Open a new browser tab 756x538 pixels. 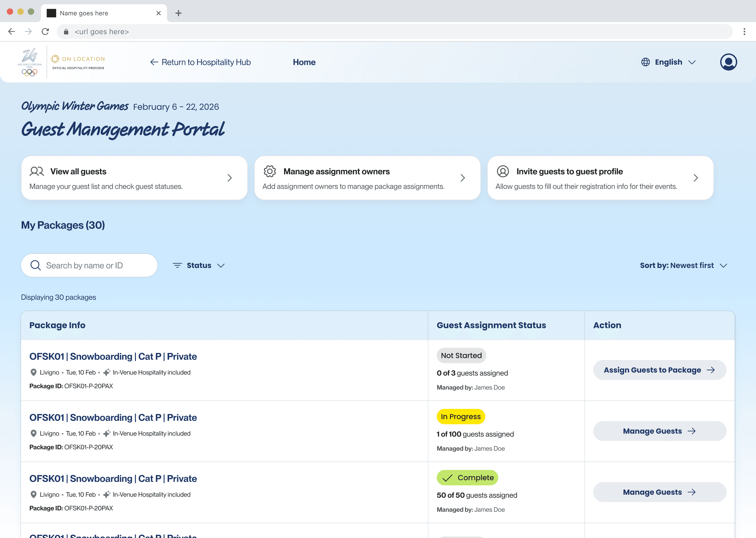click(178, 13)
